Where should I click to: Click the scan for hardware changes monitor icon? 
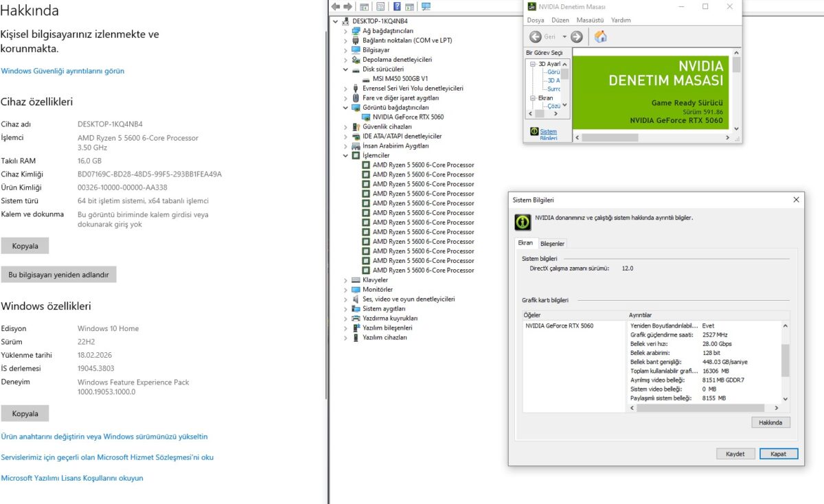point(426,6)
